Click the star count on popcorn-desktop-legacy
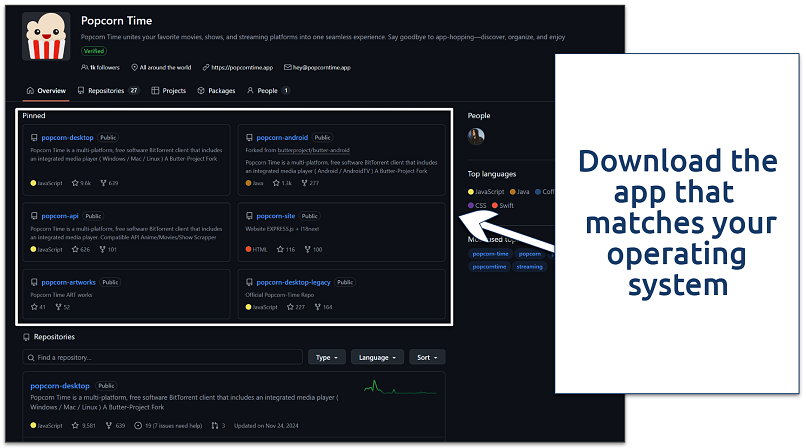 [x=297, y=308]
